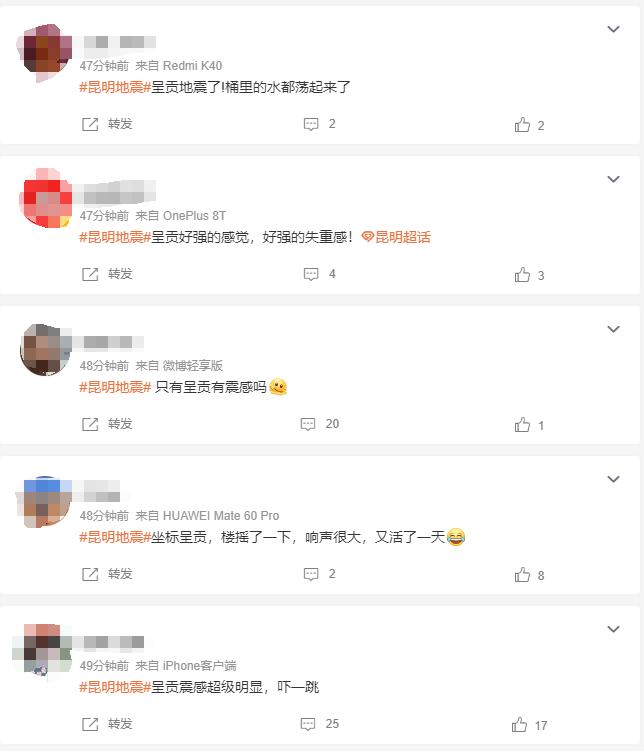This screenshot has width=644, height=751.
Task: Repost the HUAWEI Mate 60 Pro post
Action: pyautogui.click(x=107, y=574)
